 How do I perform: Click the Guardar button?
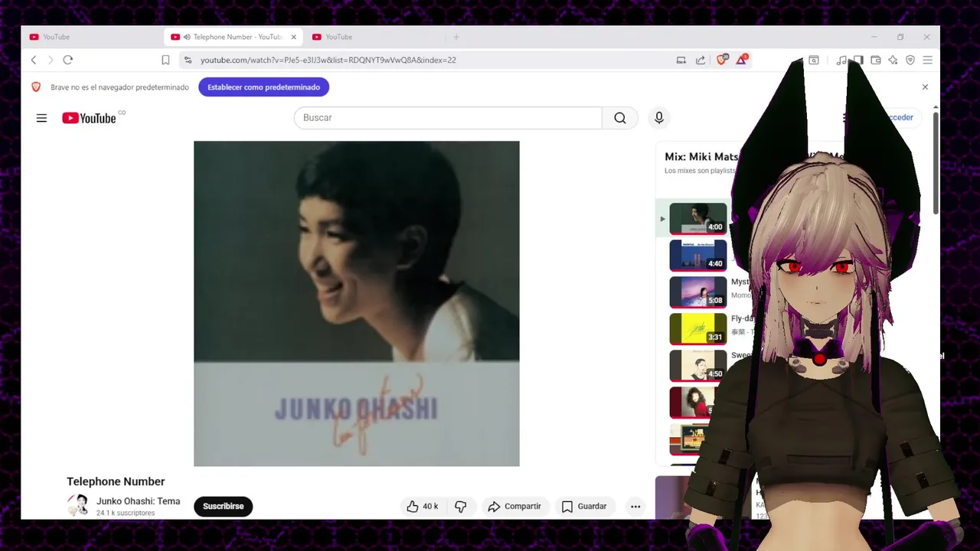584,506
